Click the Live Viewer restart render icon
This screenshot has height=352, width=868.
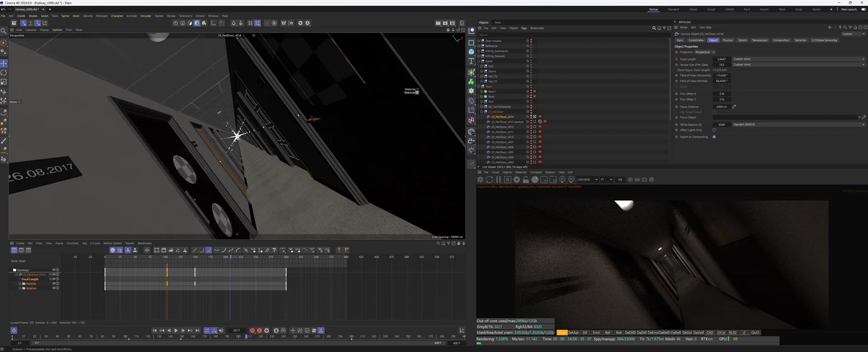pos(489,180)
